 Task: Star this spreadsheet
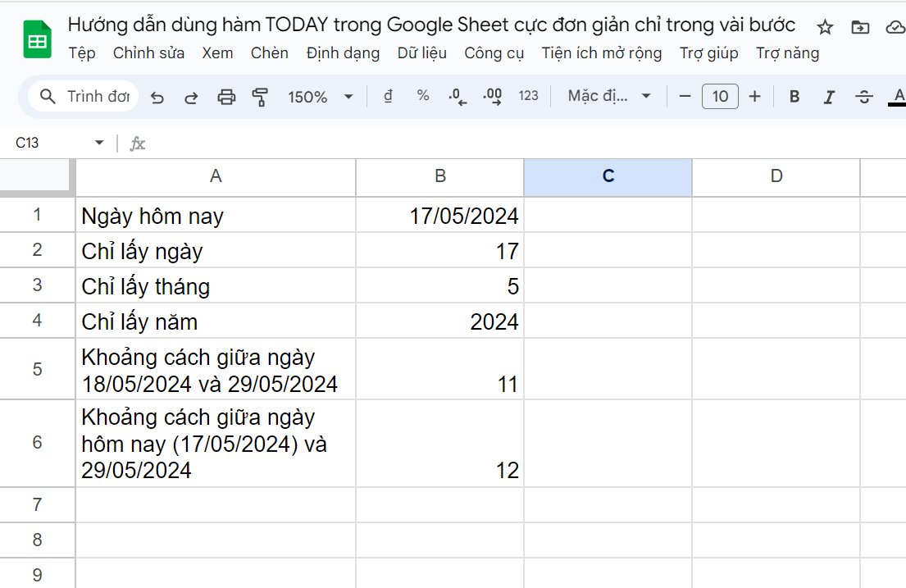824,26
